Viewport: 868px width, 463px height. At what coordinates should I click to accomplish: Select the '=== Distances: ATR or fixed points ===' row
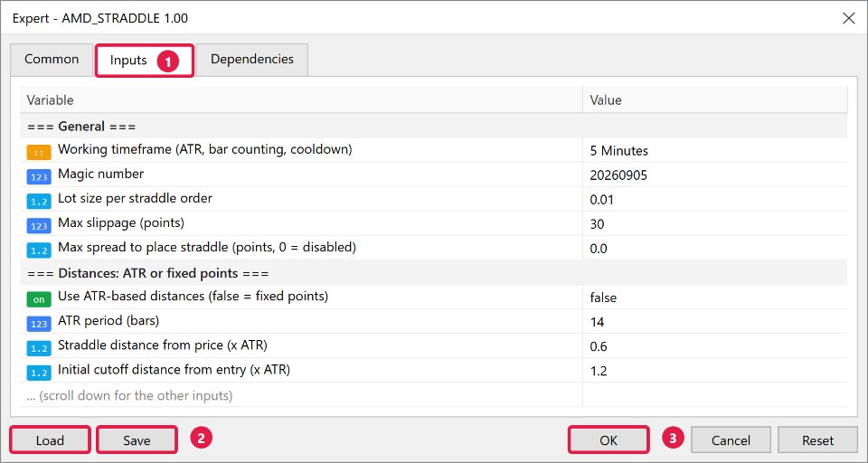(433, 273)
